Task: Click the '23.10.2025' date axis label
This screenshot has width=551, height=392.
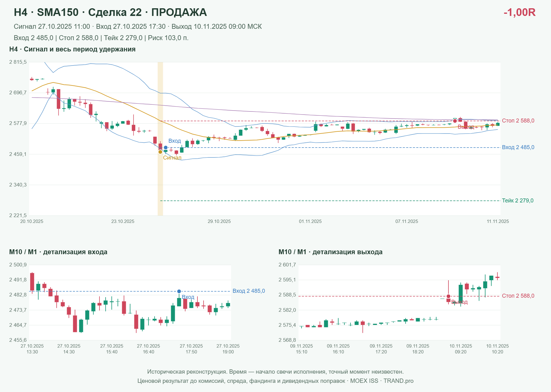Action: 123,221
